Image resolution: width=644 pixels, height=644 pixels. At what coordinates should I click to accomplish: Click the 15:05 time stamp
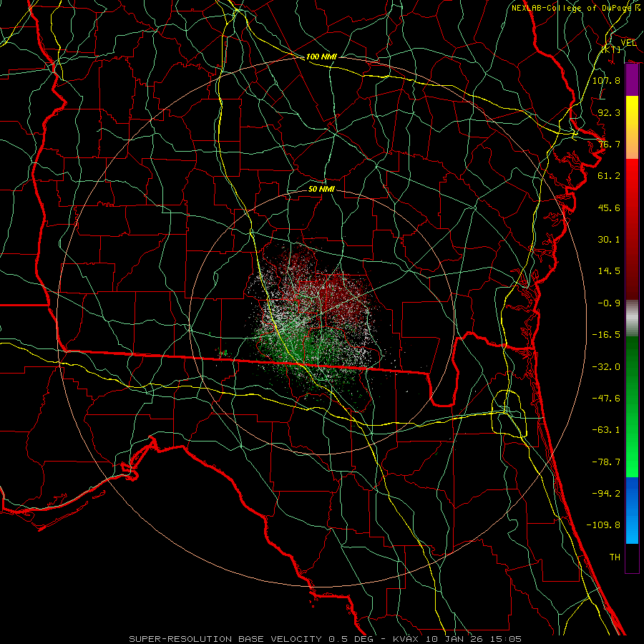[504, 639]
